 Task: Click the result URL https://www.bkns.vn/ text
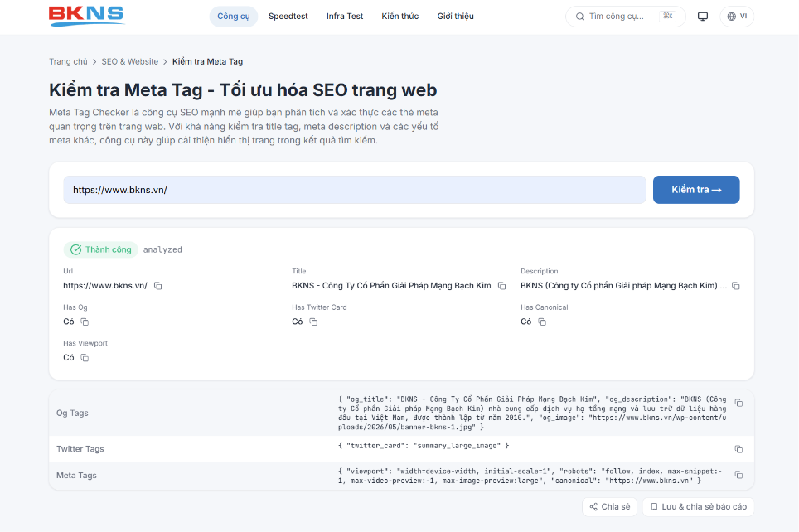[105, 286]
